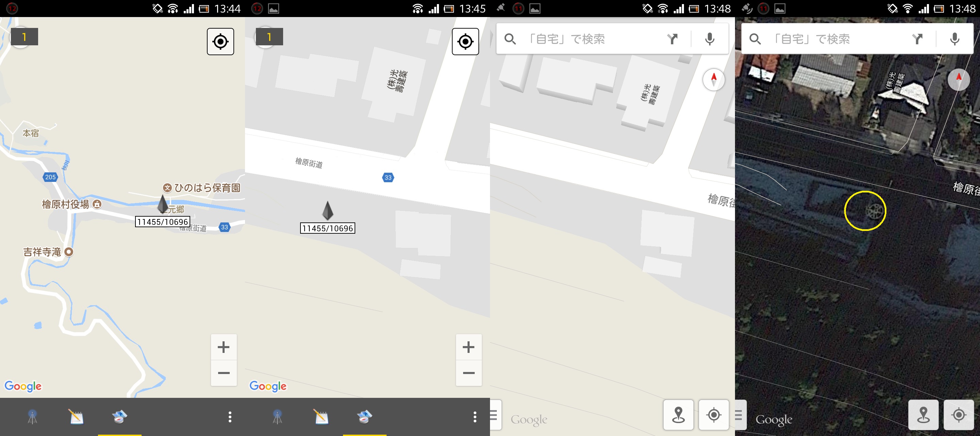Open the three-dot overflow menu in the 13:45 screen
Viewport: 980px width, 436px height.
tap(475, 417)
